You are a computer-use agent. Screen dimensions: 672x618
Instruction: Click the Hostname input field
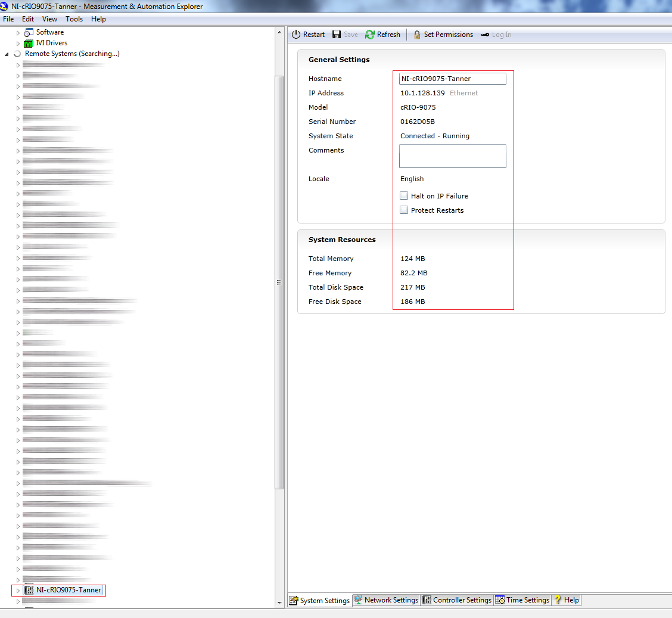pyautogui.click(x=453, y=79)
